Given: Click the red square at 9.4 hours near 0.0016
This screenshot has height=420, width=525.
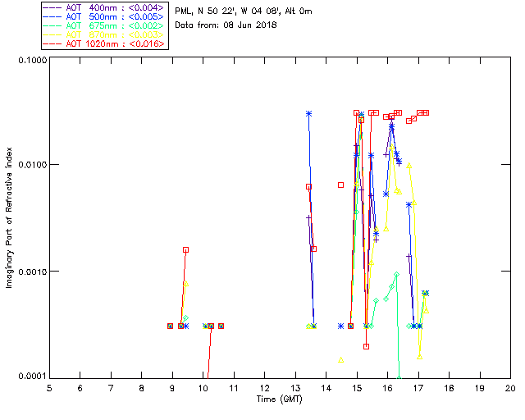Looking at the screenshot, I should [x=186, y=250].
